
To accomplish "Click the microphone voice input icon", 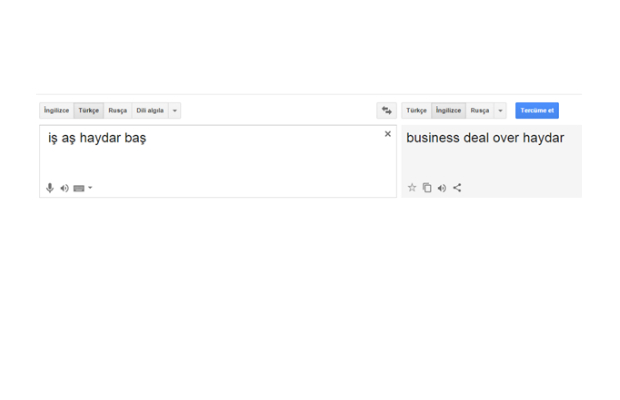I will [x=50, y=188].
